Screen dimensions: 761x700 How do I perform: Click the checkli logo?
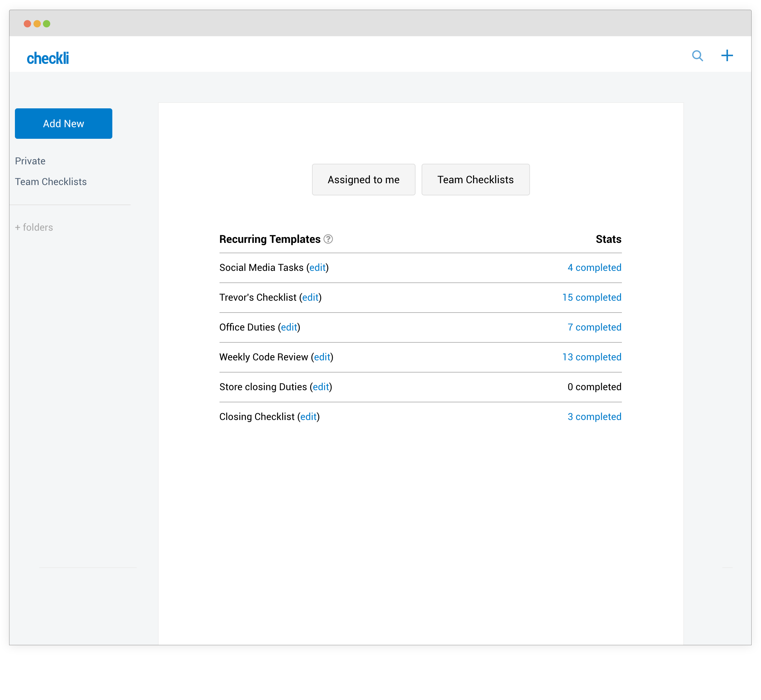(48, 58)
